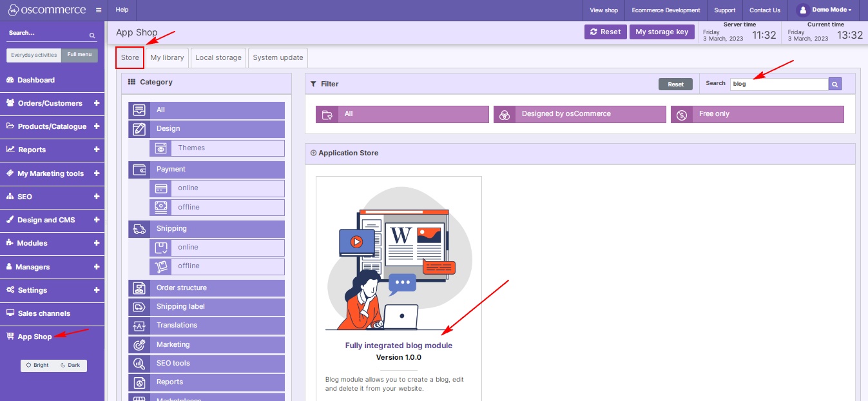Viewport: 868px width, 401px height.
Task: Click the Translations category icon
Action: [x=139, y=326]
